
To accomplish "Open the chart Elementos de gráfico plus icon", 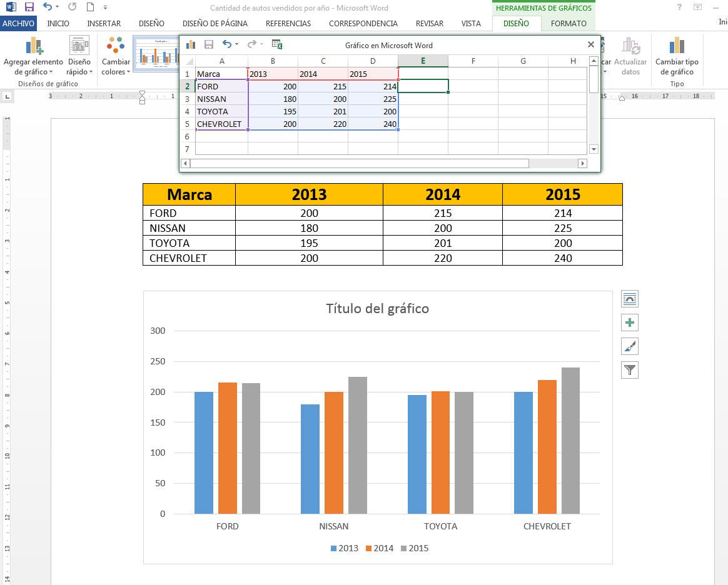I will [x=629, y=322].
